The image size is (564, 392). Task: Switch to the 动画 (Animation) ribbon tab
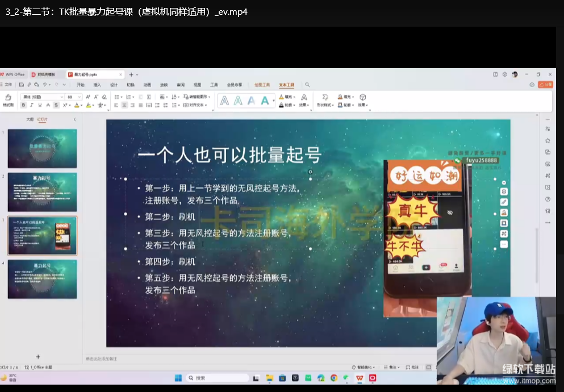pyautogui.click(x=147, y=85)
